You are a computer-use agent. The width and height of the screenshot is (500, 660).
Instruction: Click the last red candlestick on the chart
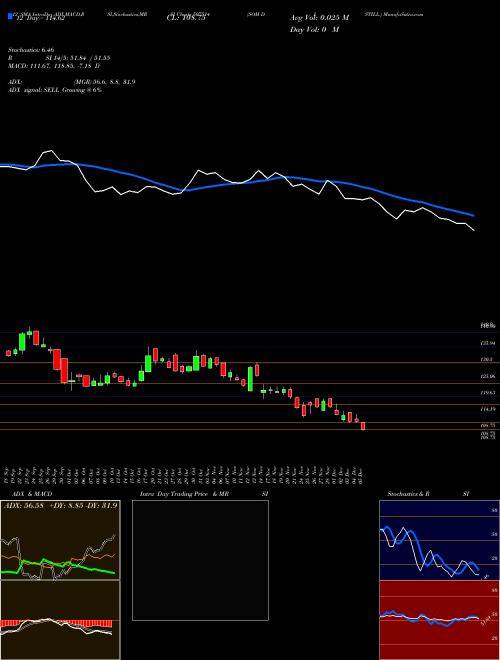363,426
